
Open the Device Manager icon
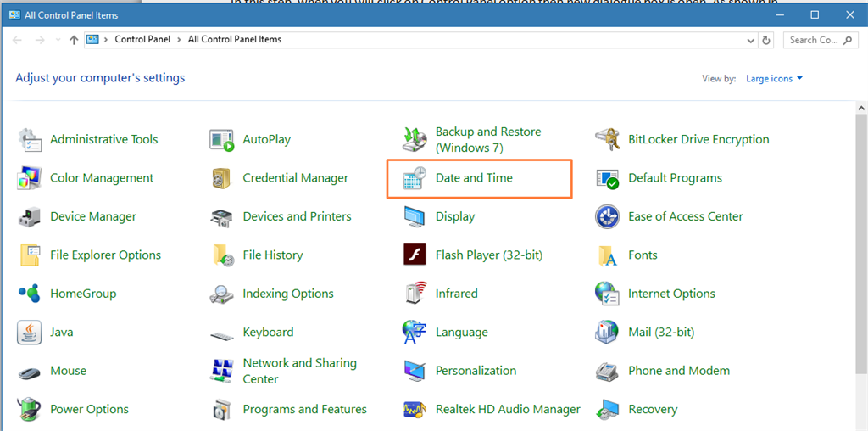pyautogui.click(x=30, y=217)
